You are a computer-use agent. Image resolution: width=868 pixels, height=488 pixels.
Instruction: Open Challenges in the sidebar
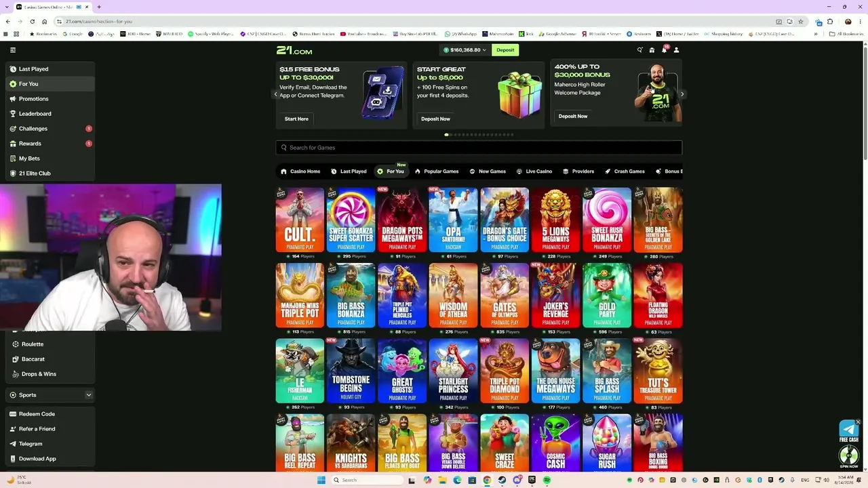click(x=50, y=129)
